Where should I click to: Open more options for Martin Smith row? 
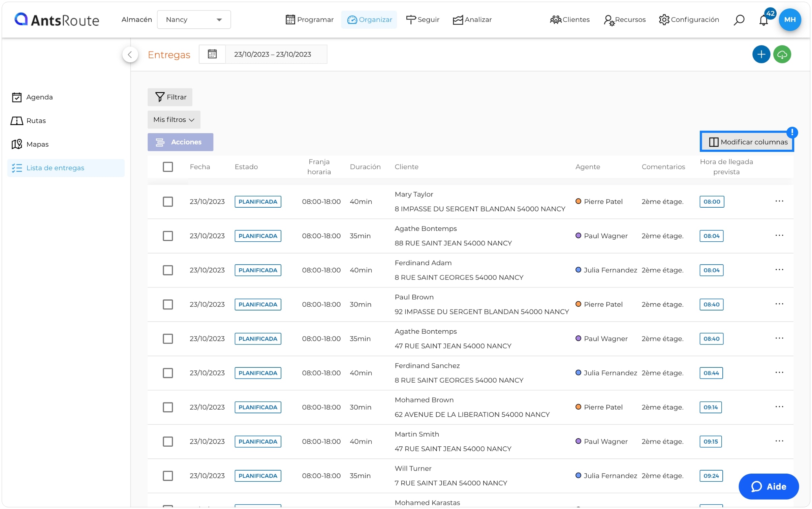779,441
